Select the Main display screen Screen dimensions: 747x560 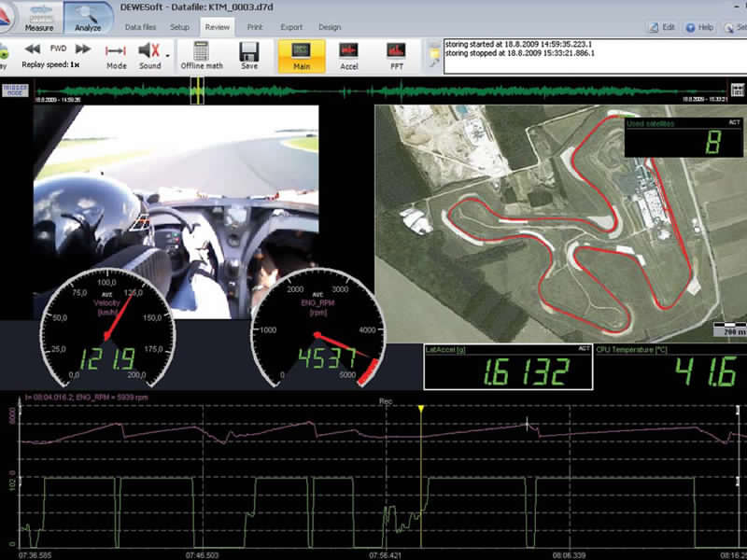pyautogui.click(x=302, y=55)
